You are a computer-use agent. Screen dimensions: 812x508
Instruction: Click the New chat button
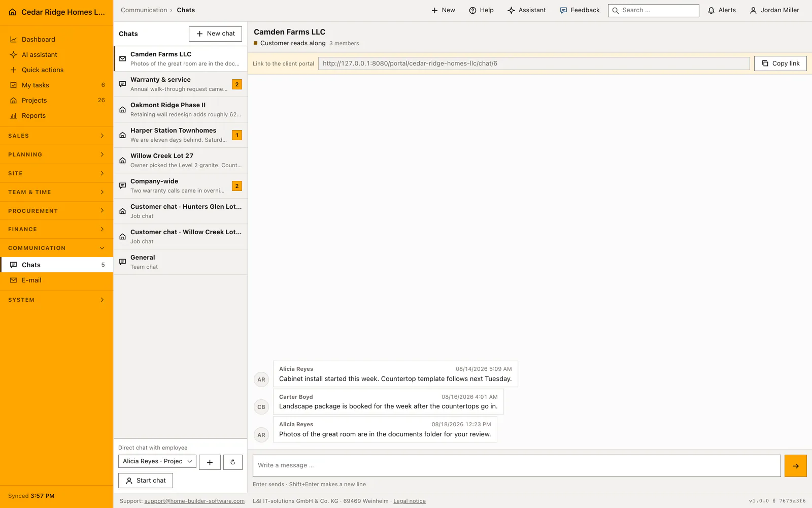click(x=215, y=34)
